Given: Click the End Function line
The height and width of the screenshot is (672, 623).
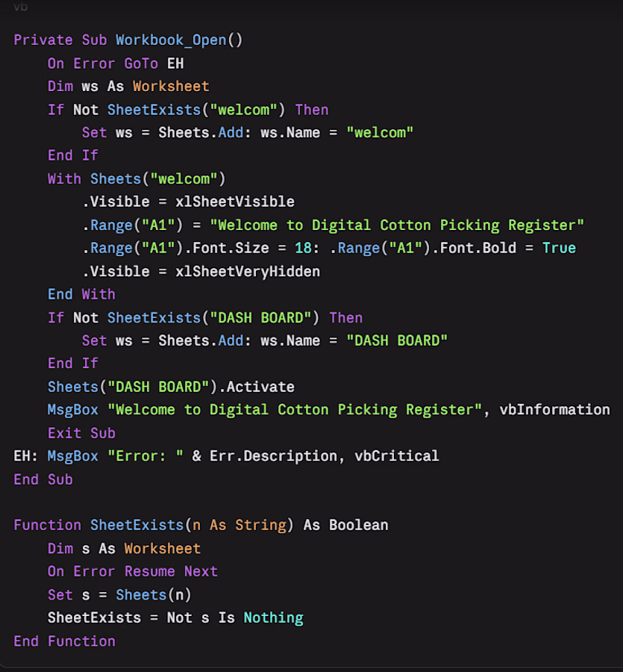Looking at the screenshot, I should click(64, 641).
